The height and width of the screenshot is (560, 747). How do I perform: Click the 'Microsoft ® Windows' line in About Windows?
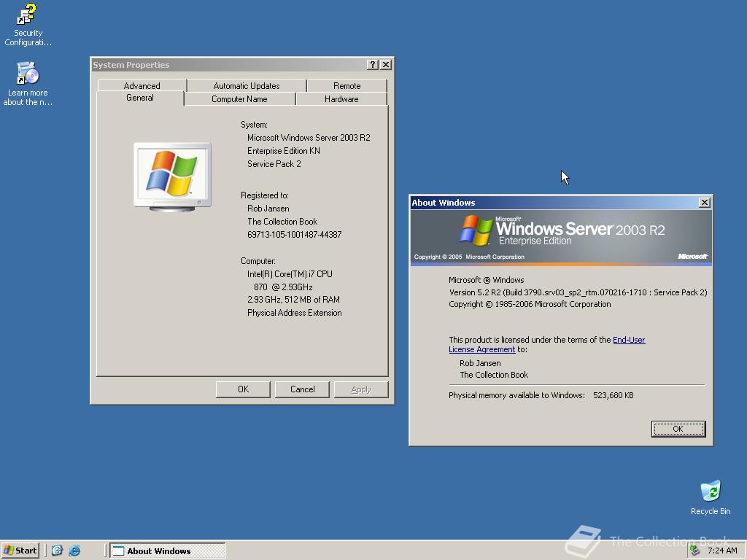point(487,280)
